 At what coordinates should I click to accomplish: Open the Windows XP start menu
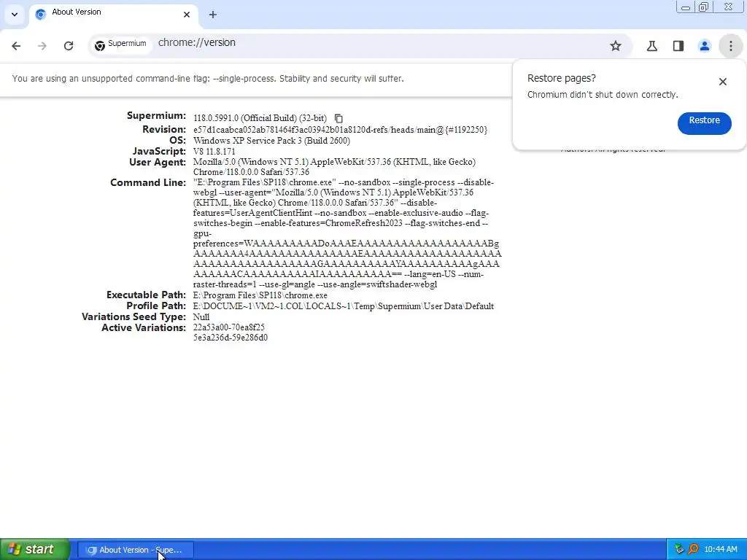pos(35,550)
